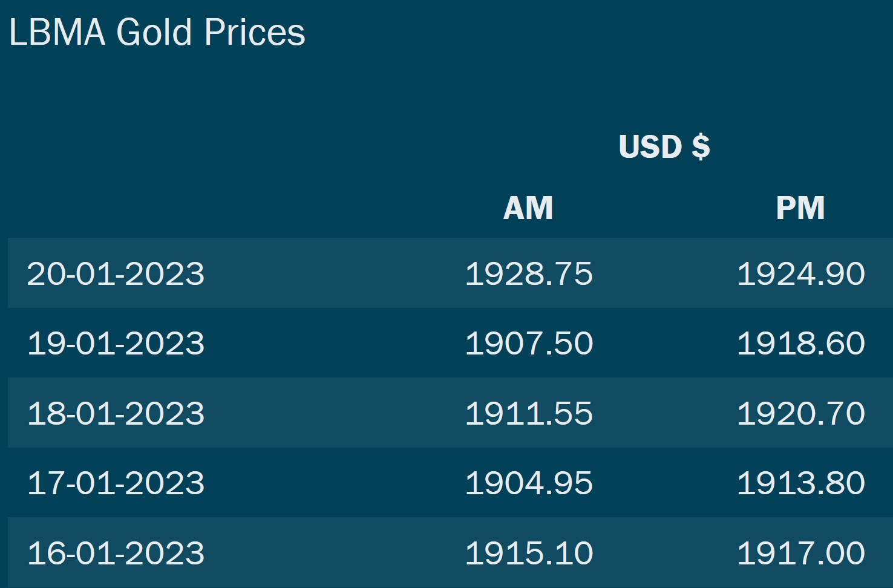Click the PM price 1913.80
The width and height of the screenshot is (893, 588).
(801, 483)
